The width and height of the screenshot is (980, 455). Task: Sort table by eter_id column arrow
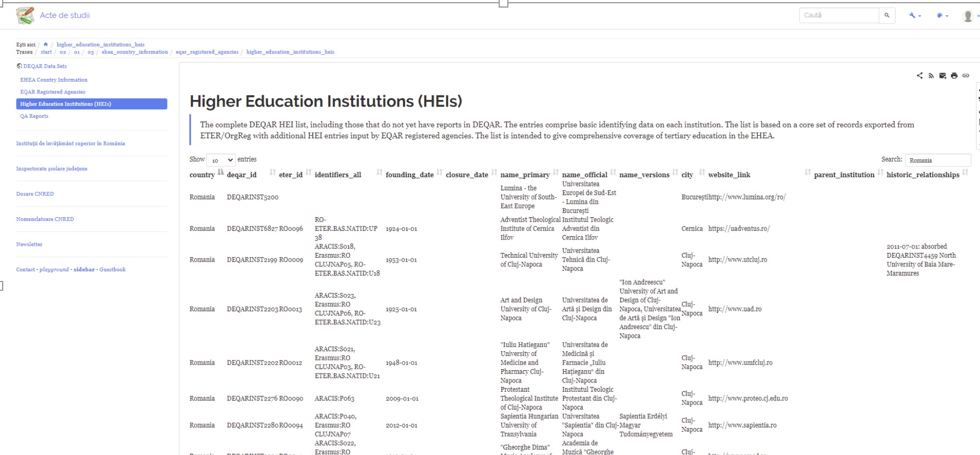point(308,172)
